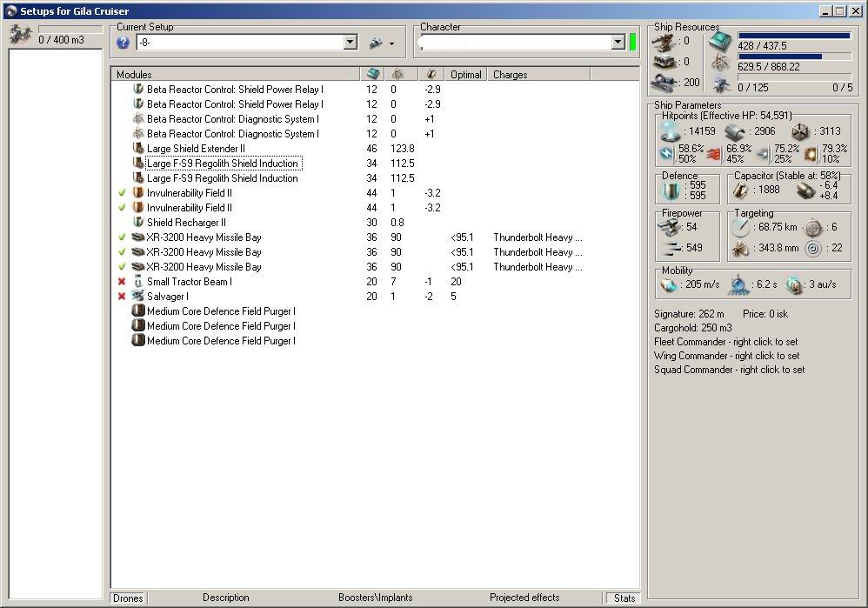Sort by the powergrid column header icon

(397, 74)
